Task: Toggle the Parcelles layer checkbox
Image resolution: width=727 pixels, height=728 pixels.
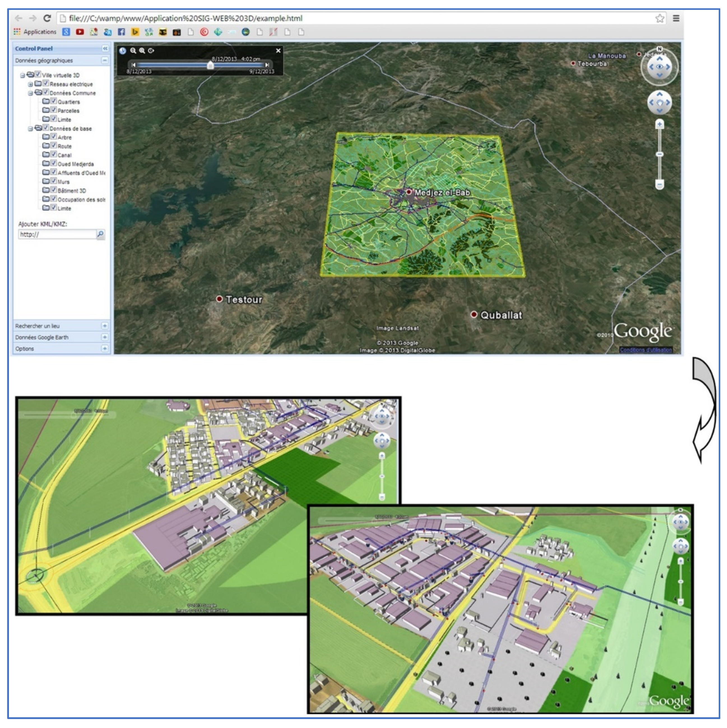Action: coord(54,110)
